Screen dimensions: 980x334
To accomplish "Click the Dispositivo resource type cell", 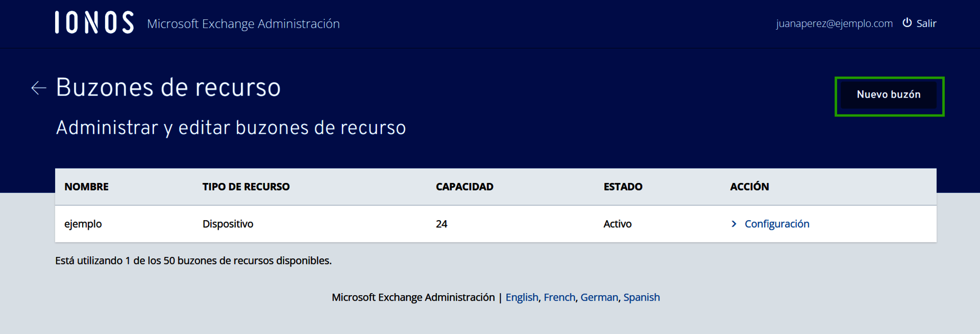I will (228, 224).
